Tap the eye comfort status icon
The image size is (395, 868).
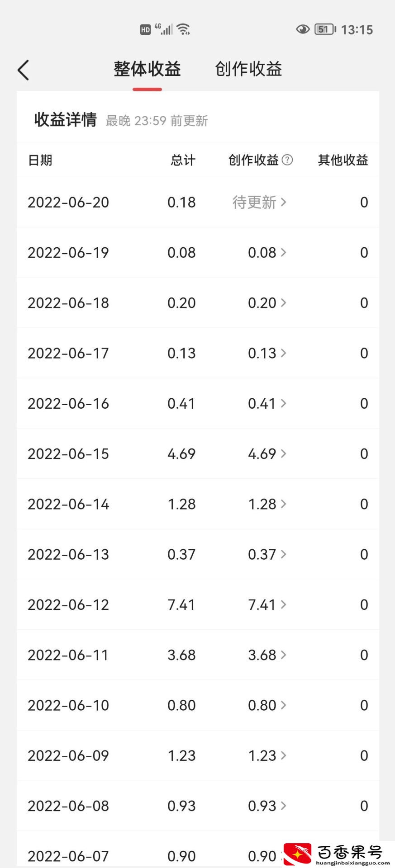click(x=303, y=29)
